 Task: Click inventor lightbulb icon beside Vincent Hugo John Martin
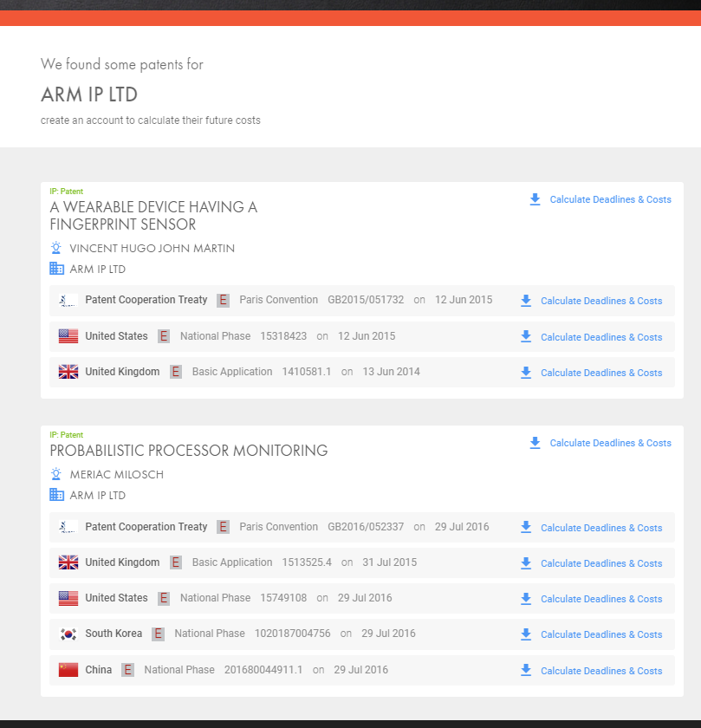56,248
